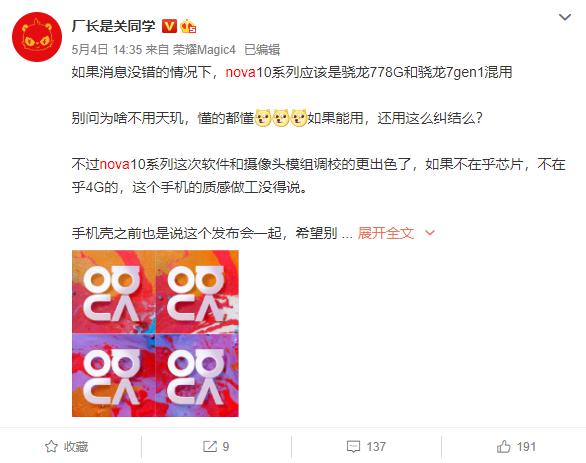Open top-left nova logo thumbnail
Viewport: 586px width, 463px height.
(114, 291)
